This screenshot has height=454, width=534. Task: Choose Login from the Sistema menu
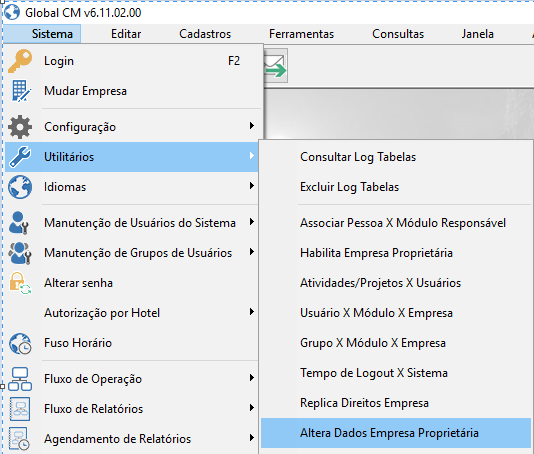tap(134, 61)
